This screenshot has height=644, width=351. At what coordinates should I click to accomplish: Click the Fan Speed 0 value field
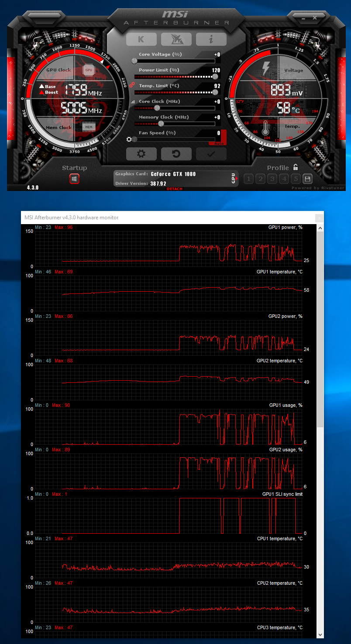tap(219, 133)
